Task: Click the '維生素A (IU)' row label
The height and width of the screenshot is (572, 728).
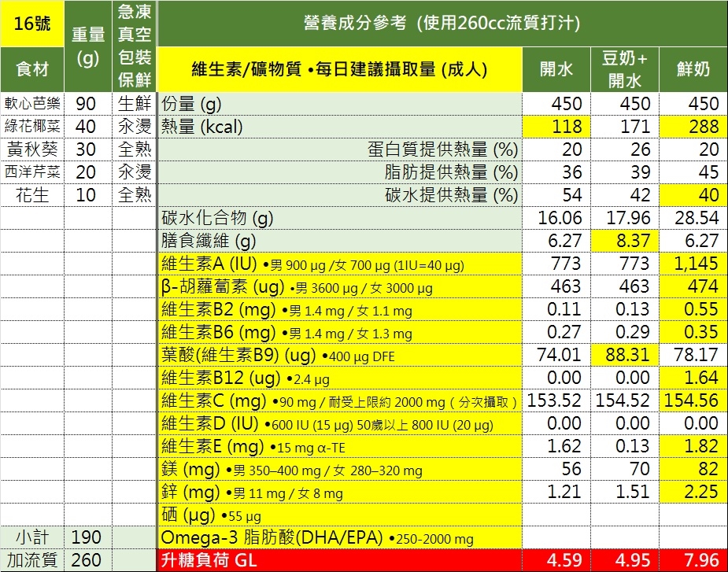Action: (x=340, y=264)
